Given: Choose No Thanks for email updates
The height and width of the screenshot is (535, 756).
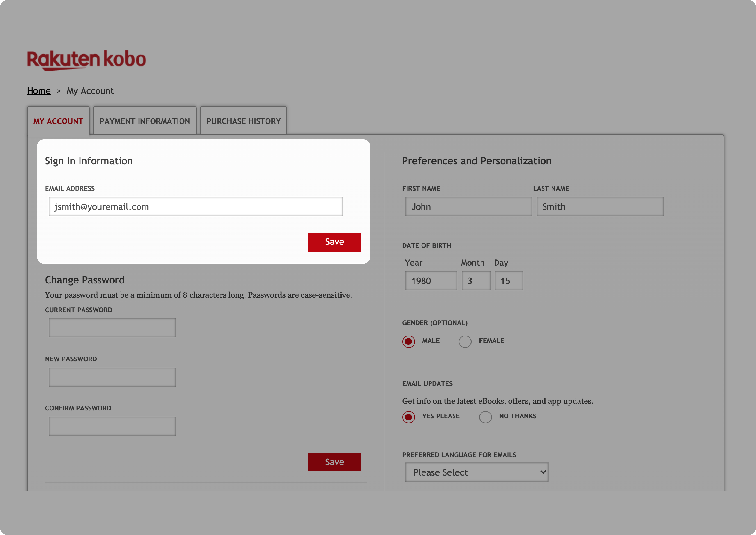Looking at the screenshot, I should (485, 417).
